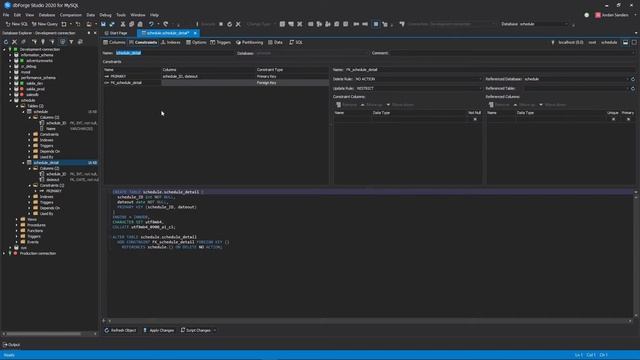Viewport: 640px width, 360px height.
Task: Open the Window menu
Action: coord(138,15)
